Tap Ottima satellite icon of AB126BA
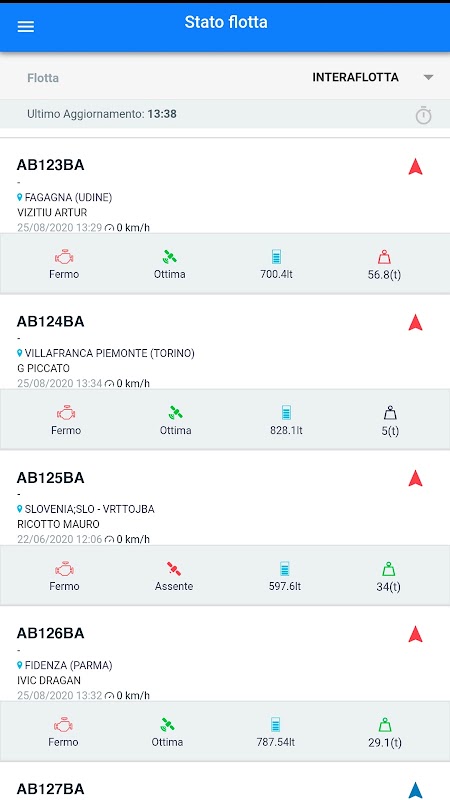Image resolution: width=450 pixels, height=800 pixels. [x=167, y=724]
